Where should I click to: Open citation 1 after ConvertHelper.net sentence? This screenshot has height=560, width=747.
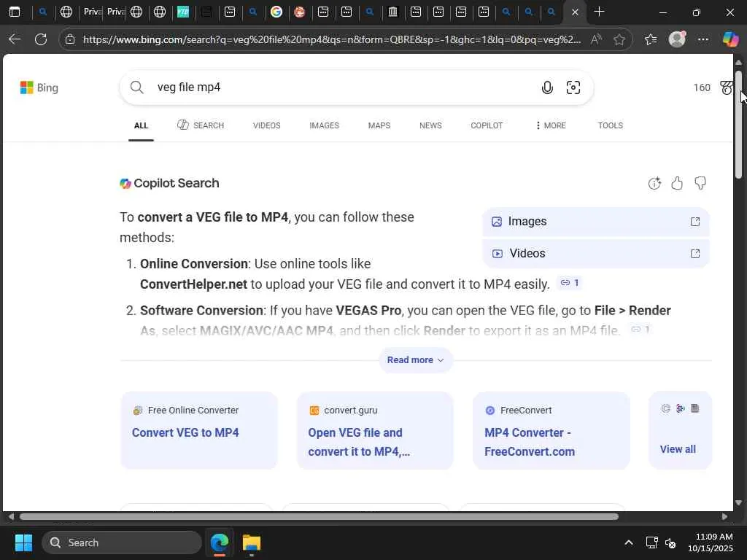pyautogui.click(x=570, y=283)
